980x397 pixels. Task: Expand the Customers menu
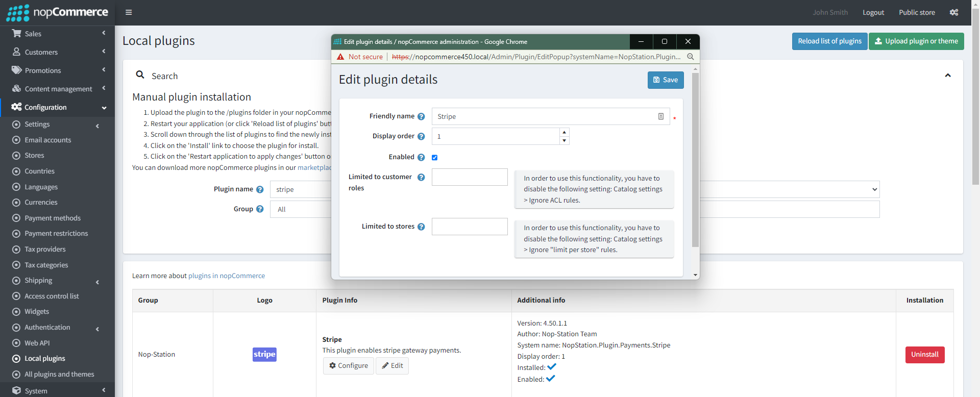(x=104, y=51)
